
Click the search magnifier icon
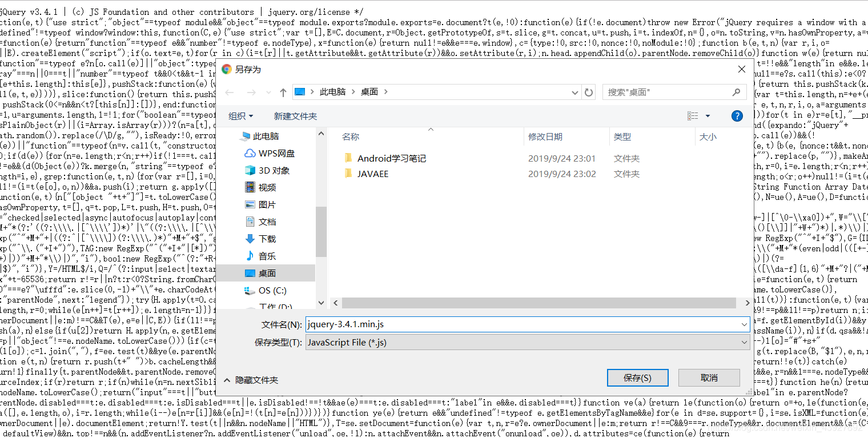pos(737,92)
